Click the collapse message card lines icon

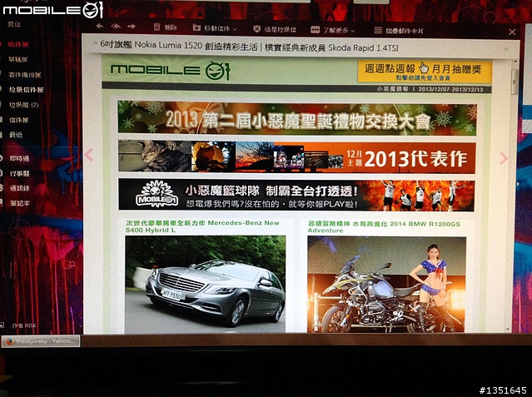[378, 31]
